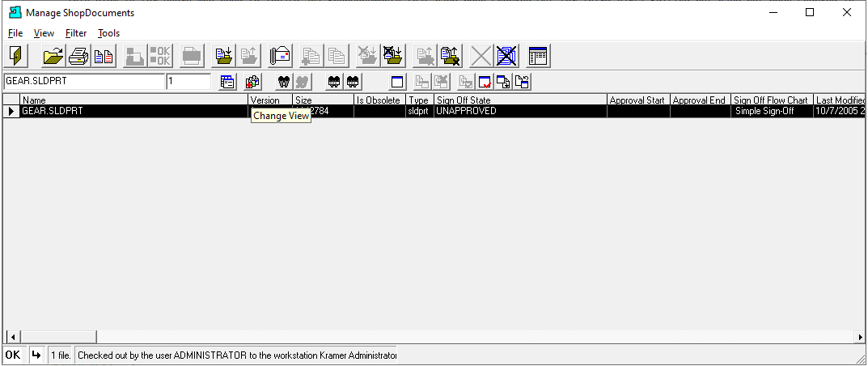Click the paperclip envelope mail icon
Viewport: 868px width, 366px height.
coord(280,56)
